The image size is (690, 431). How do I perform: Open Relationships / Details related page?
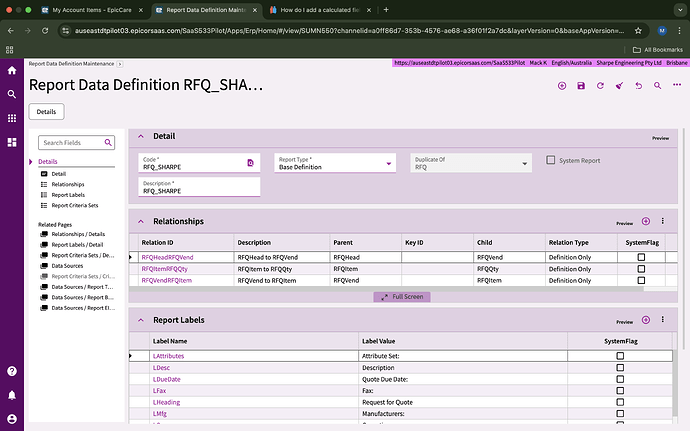[78, 234]
